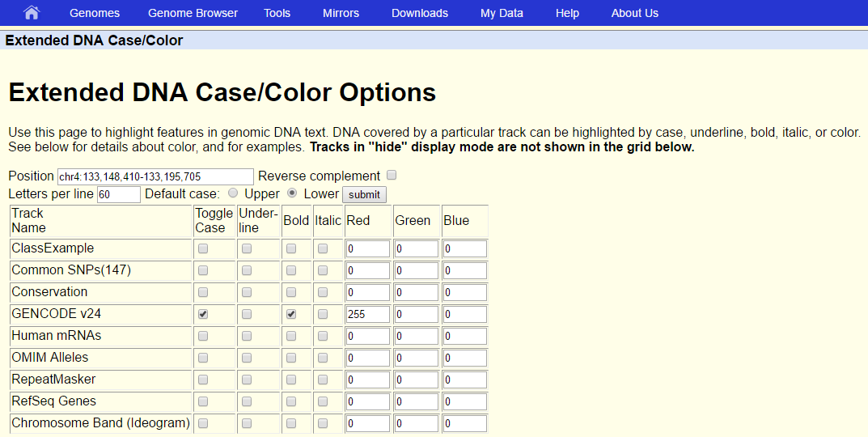868x437 pixels.
Task: Click the Home icon in navigation bar
Action: pos(32,13)
